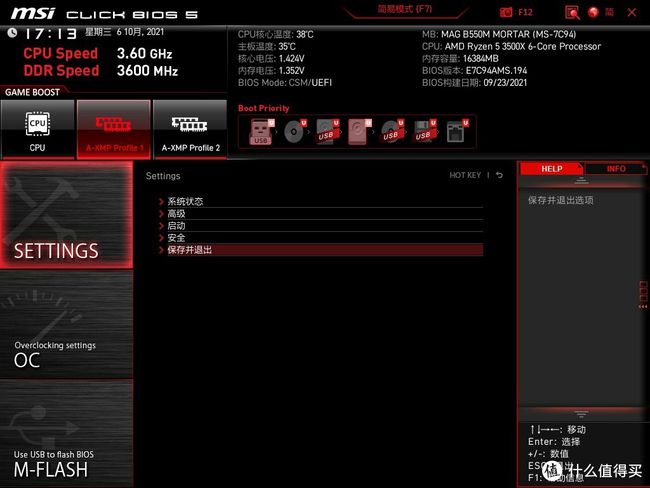The height and width of the screenshot is (488, 650).
Task: Open the SETTINGS section
Action: 66,215
